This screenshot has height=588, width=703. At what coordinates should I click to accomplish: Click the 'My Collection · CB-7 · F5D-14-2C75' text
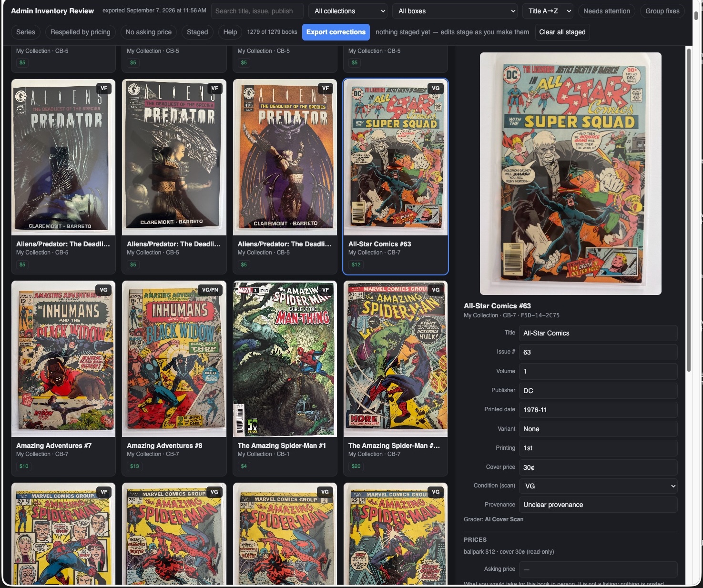pos(511,315)
